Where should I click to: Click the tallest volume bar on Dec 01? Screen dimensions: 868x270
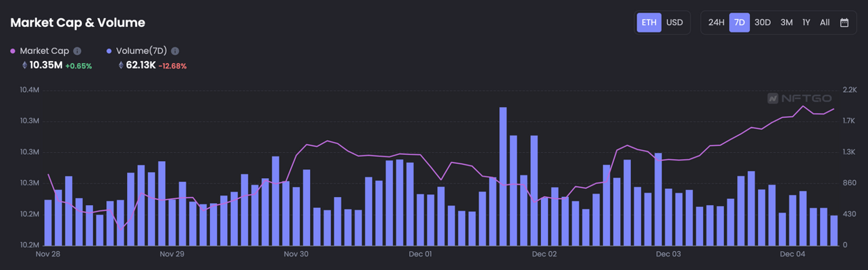click(x=503, y=176)
